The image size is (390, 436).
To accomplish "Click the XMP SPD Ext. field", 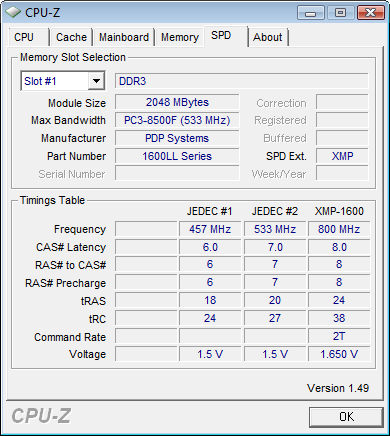I will pyautogui.click(x=342, y=156).
